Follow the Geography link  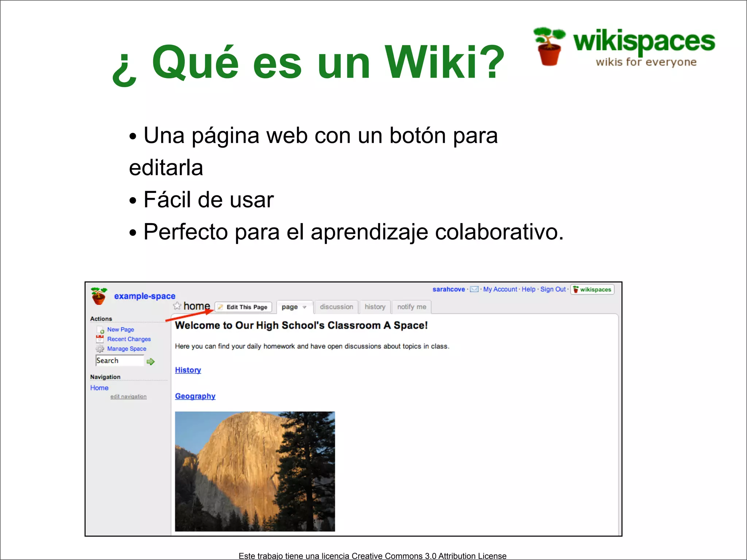coord(195,396)
